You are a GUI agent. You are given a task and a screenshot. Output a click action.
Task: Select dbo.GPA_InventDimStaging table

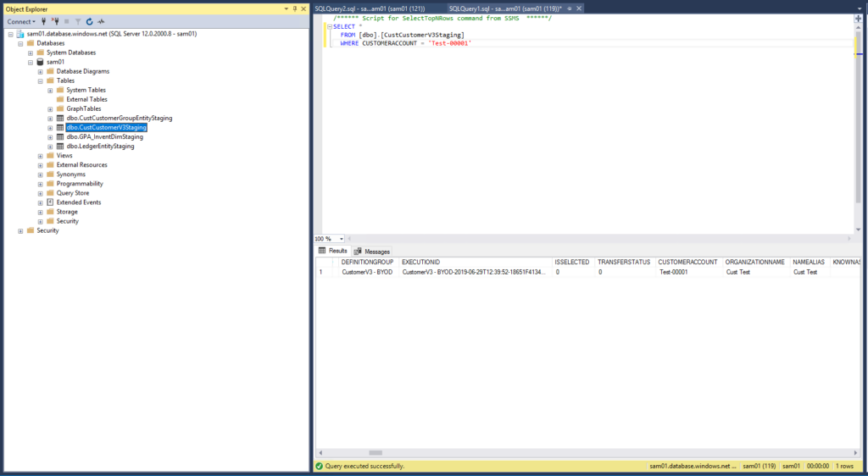click(x=104, y=137)
